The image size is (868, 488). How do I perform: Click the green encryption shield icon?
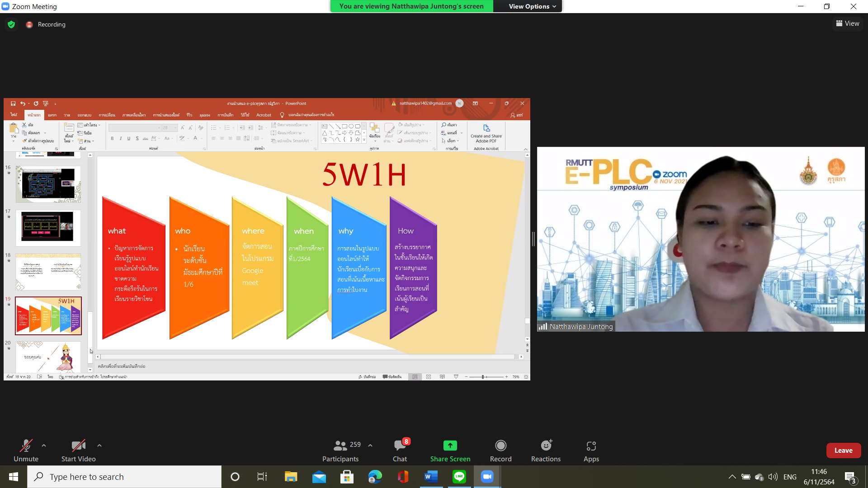coord(11,24)
